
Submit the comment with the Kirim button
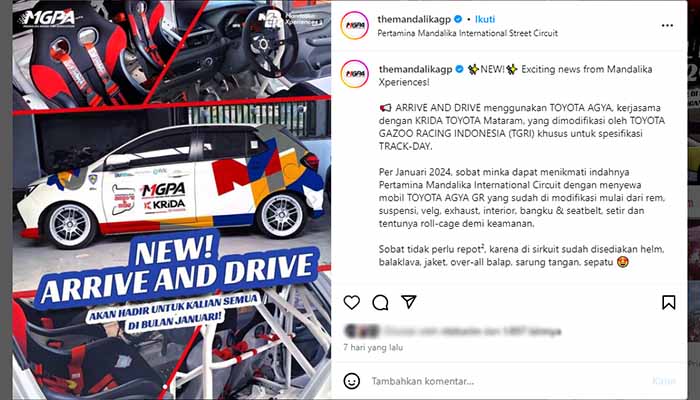664,381
